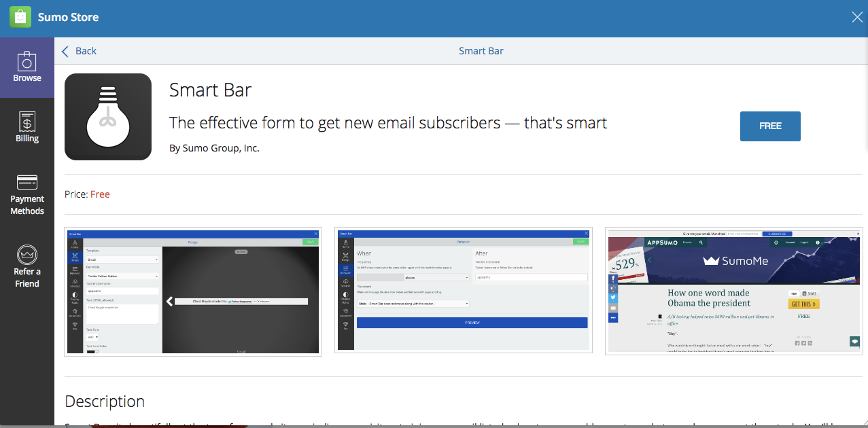This screenshot has width=868, height=428.
Task: Click the 'By Sumo Group, Inc.' text
Action: click(x=214, y=148)
